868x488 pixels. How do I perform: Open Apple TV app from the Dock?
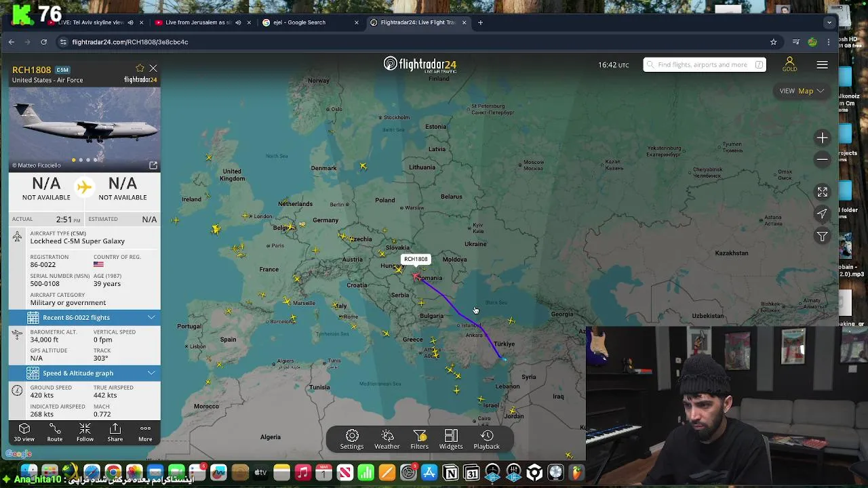coord(260,472)
